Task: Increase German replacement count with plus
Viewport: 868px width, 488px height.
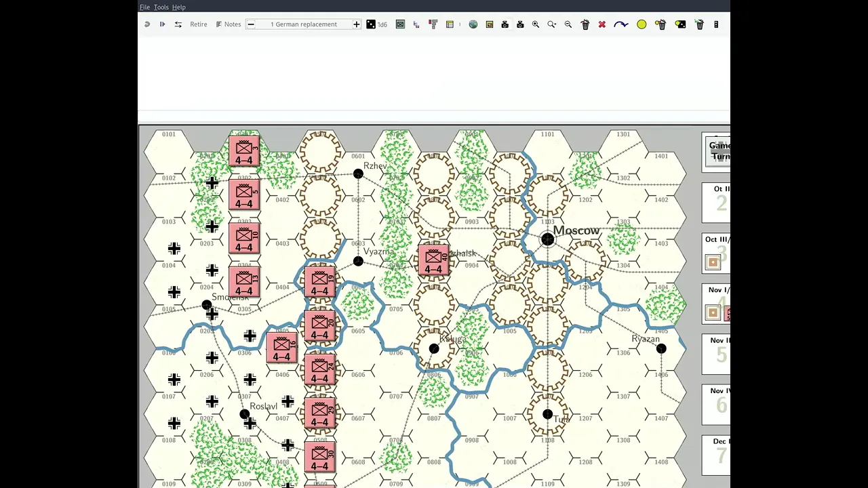Action: pyautogui.click(x=356, y=24)
